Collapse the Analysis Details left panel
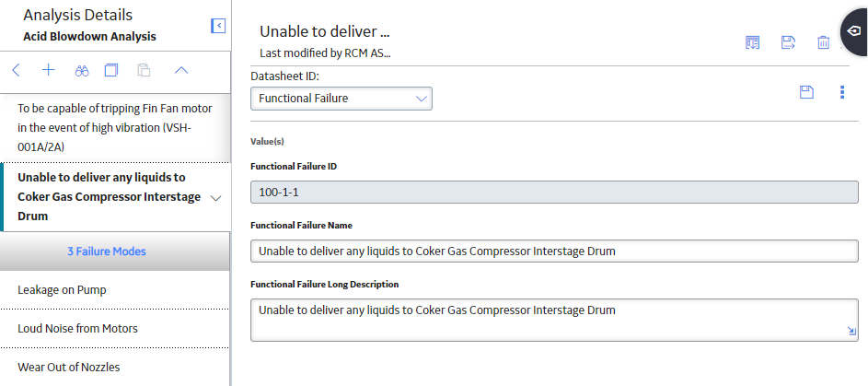Viewport: 868px width, 386px height. coord(218,26)
